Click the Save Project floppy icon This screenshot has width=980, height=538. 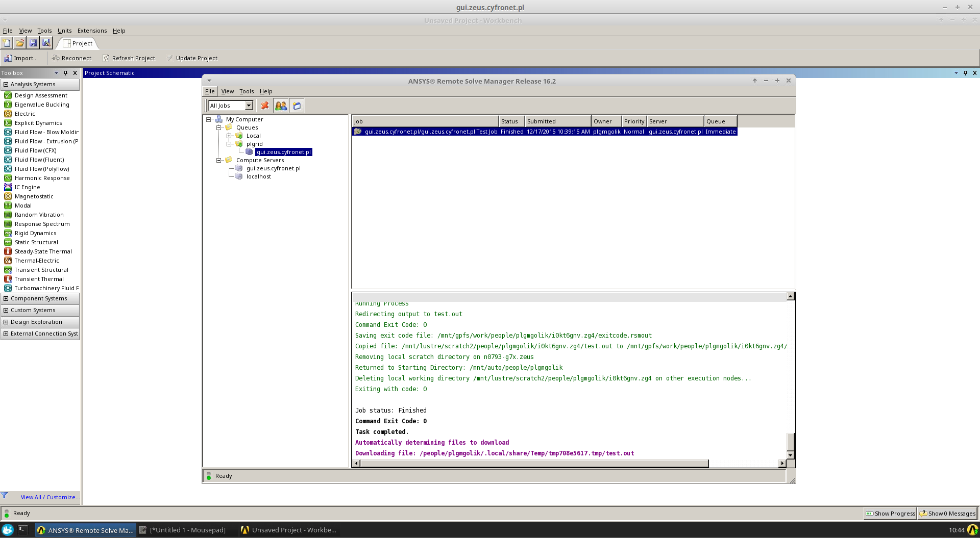click(x=33, y=43)
